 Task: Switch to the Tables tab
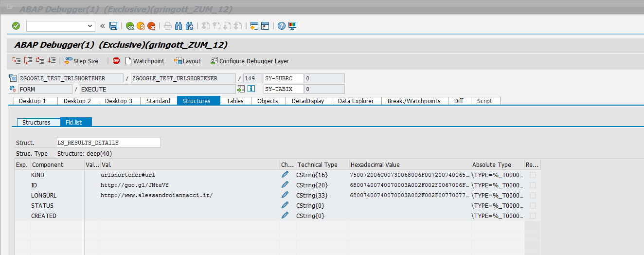tap(235, 101)
